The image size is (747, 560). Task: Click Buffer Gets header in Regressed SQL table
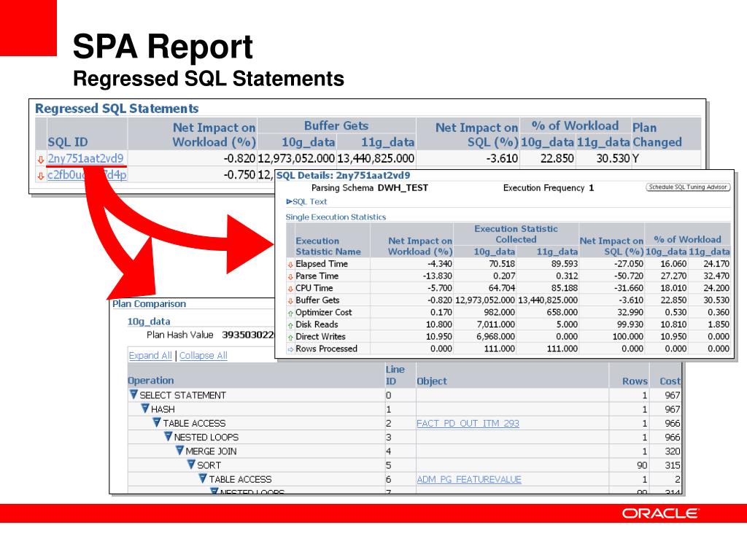tap(336, 125)
